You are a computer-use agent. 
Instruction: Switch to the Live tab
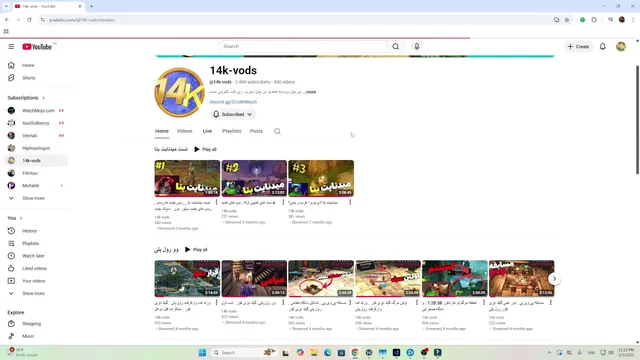pos(207,131)
